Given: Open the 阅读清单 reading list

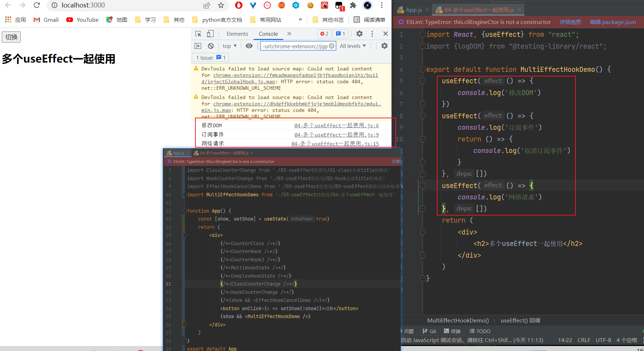Looking at the screenshot, I should click(370, 20).
